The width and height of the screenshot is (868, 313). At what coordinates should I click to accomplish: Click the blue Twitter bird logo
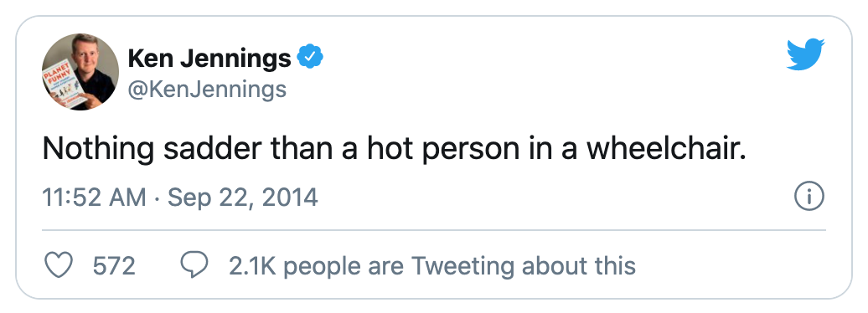[x=805, y=54]
